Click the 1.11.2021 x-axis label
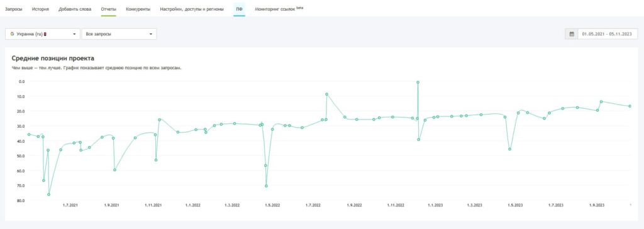The image size is (644, 229). pos(153,204)
